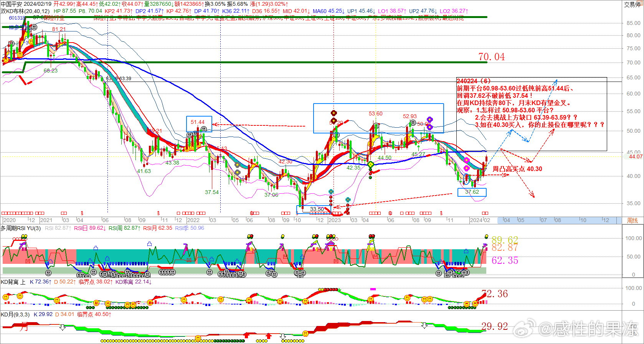Screen dimensions: 644x344
Task: Click 2022 on the time axis
Action: (193, 221)
